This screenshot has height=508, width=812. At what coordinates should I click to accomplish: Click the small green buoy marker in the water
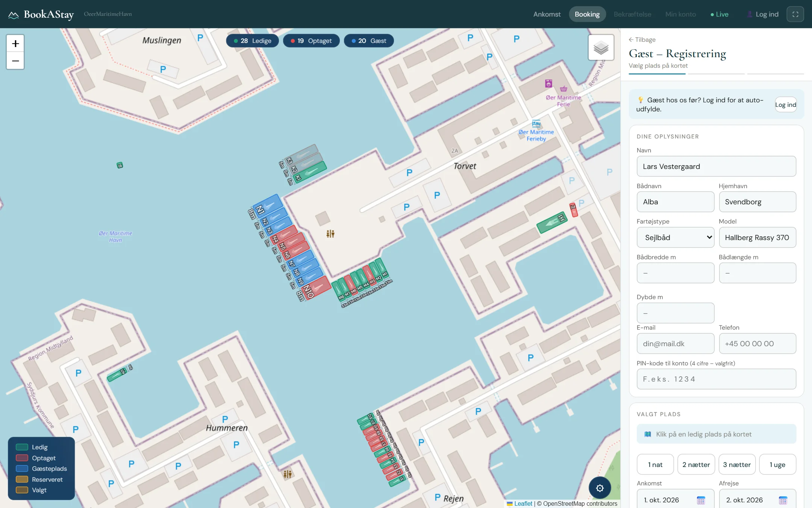click(x=120, y=165)
